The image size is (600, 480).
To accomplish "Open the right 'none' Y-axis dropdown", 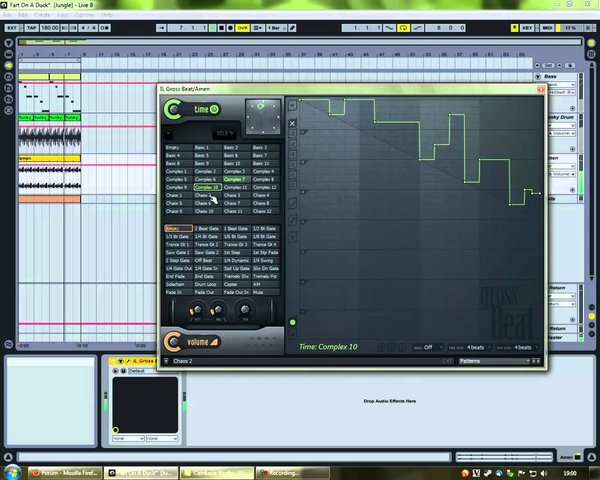I will pyautogui.click(x=162, y=438).
